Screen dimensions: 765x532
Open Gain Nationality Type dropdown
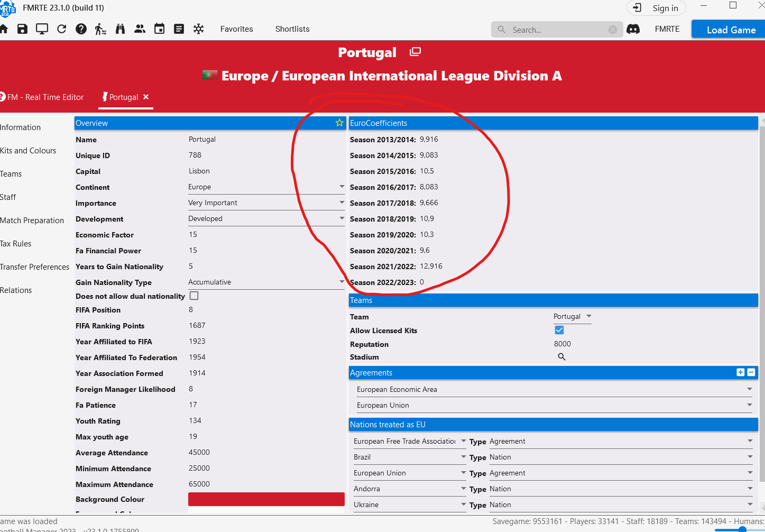point(266,282)
